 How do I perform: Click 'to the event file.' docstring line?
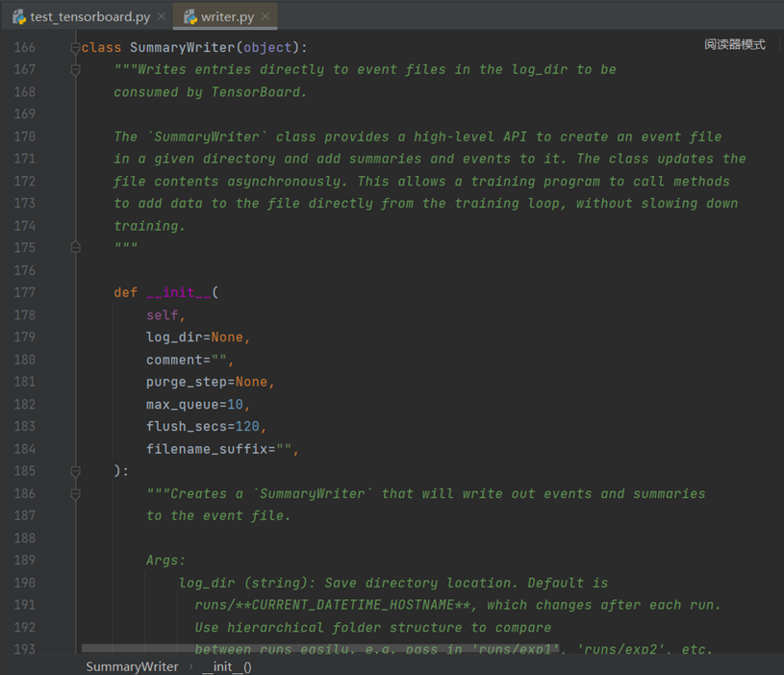pyautogui.click(x=218, y=515)
